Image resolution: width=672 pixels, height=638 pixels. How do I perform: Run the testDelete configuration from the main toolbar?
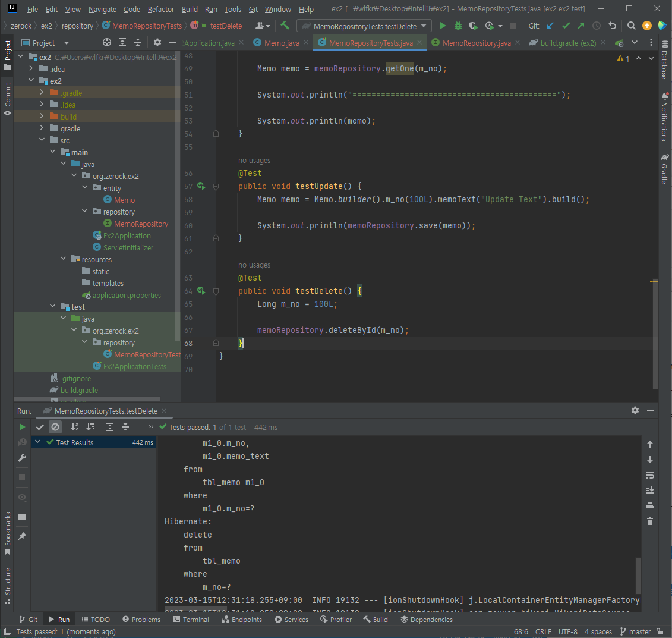pyautogui.click(x=443, y=26)
